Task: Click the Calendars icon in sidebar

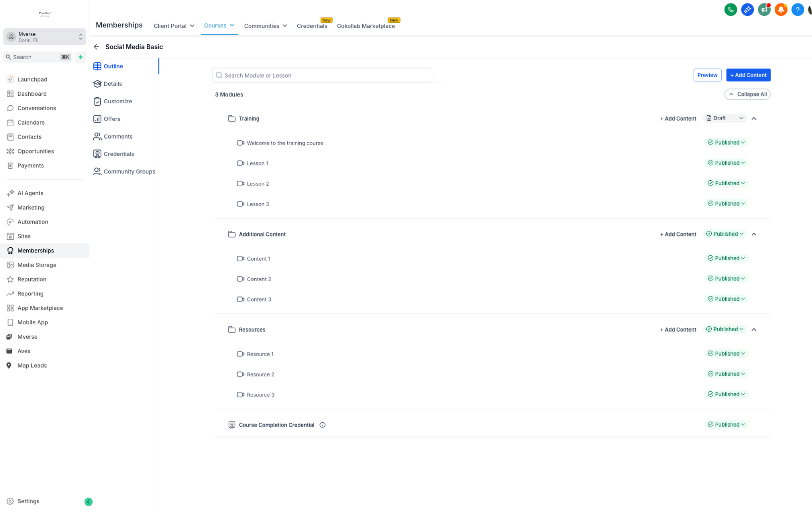Action: click(x=10, y=123)
